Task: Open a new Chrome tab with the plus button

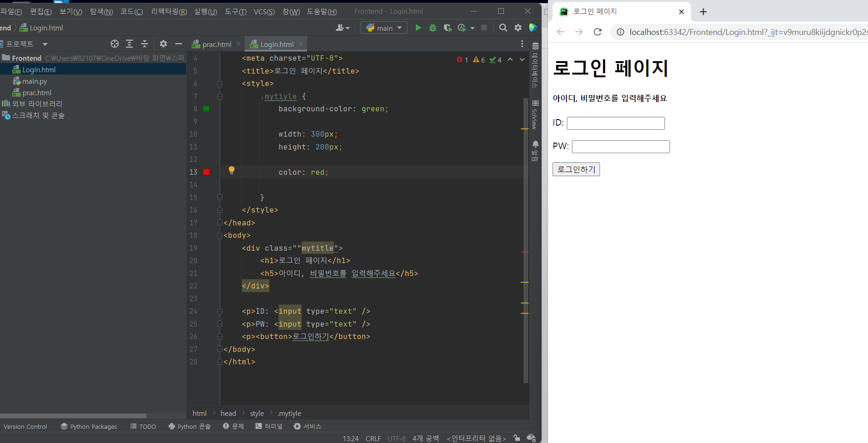Action: pyautogui.click(x=703, y=12)
